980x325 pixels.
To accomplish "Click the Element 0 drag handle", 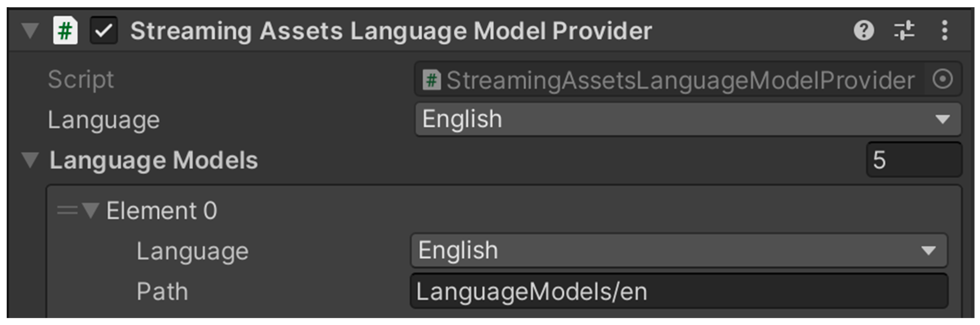I will point(67,210).
